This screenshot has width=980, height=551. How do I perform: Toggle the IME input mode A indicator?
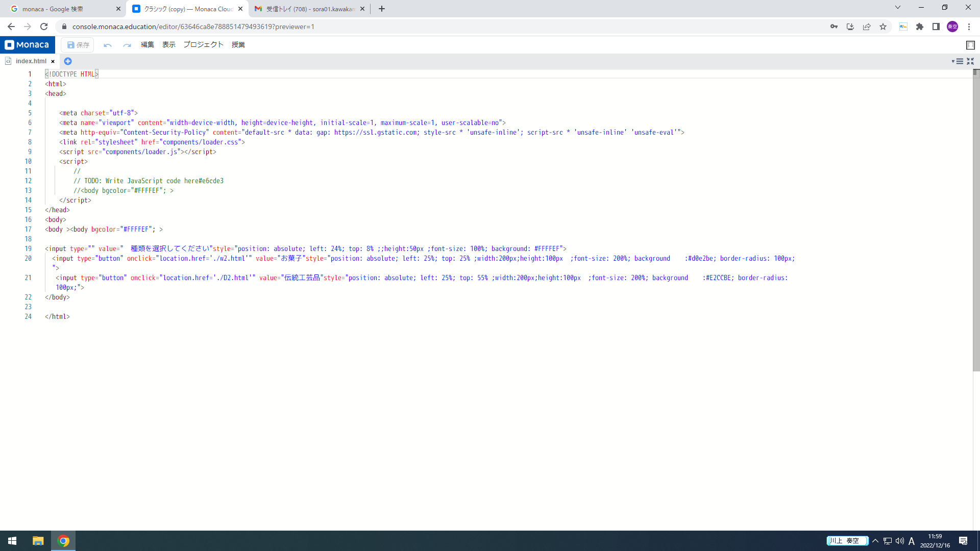coord(912,541)
